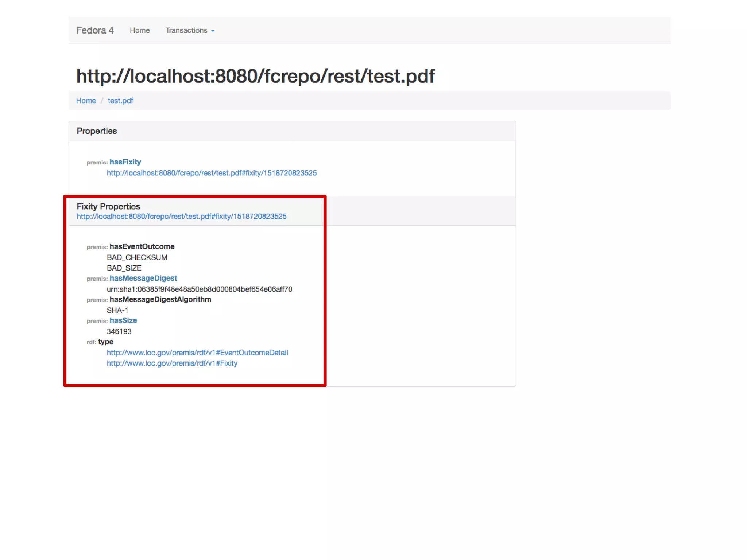
Task: Open the EventOutcomeDetail type URL
Action: 197,353
